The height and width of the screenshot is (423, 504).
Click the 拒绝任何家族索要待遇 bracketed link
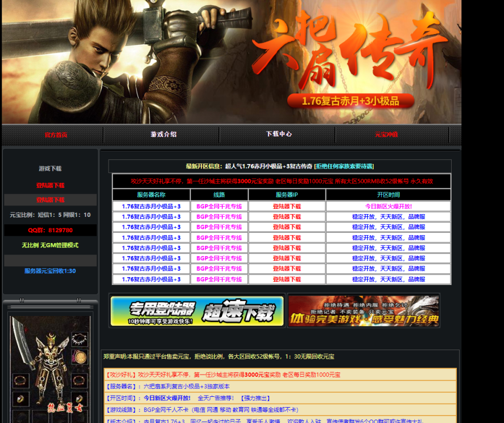click(x=344, y=166)
